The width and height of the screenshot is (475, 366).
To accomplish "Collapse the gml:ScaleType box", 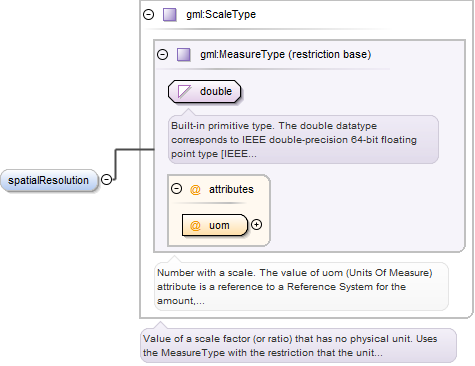I will point(149,15).
